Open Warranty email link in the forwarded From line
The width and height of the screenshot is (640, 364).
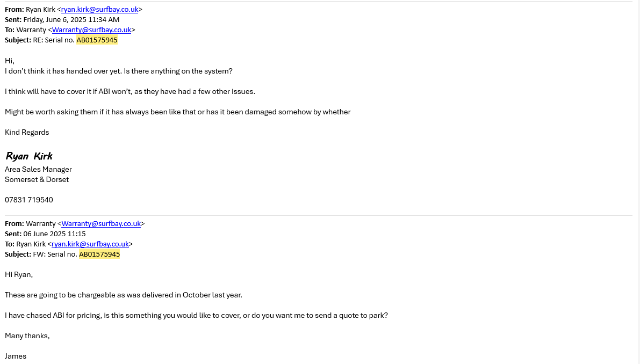point(101,224)
